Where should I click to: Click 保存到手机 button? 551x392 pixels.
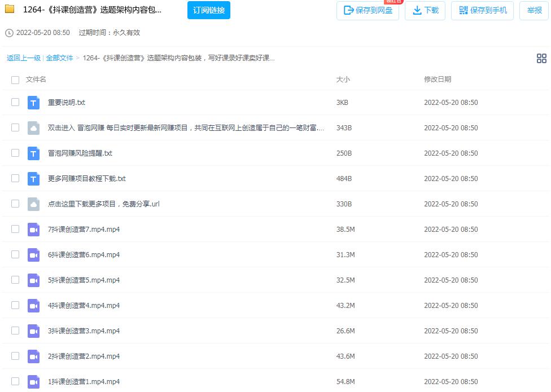coord(482,11)
